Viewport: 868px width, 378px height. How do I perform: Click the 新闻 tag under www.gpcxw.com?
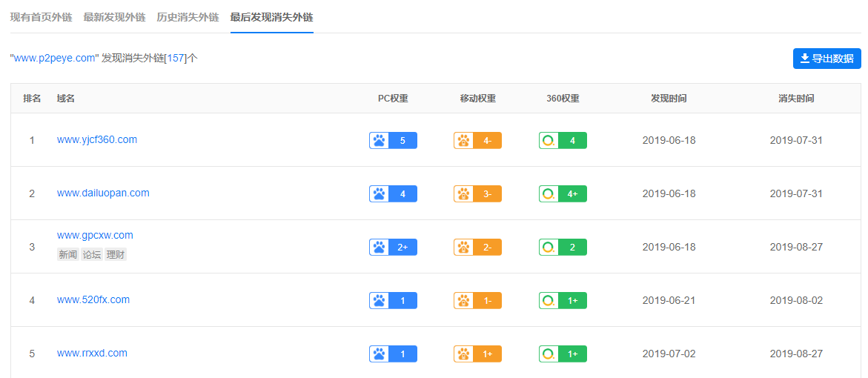point(67,254)
